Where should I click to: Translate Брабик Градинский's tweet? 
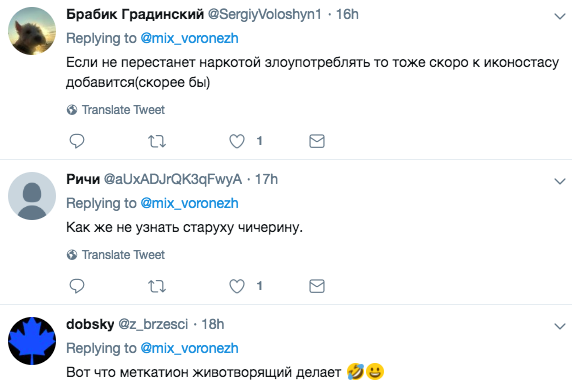click(x=116, y=109)
